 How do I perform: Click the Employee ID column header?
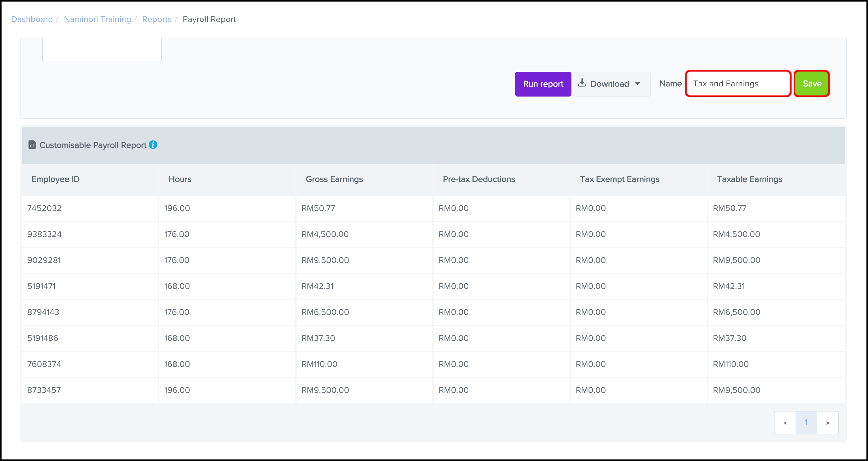click(56, 179)
